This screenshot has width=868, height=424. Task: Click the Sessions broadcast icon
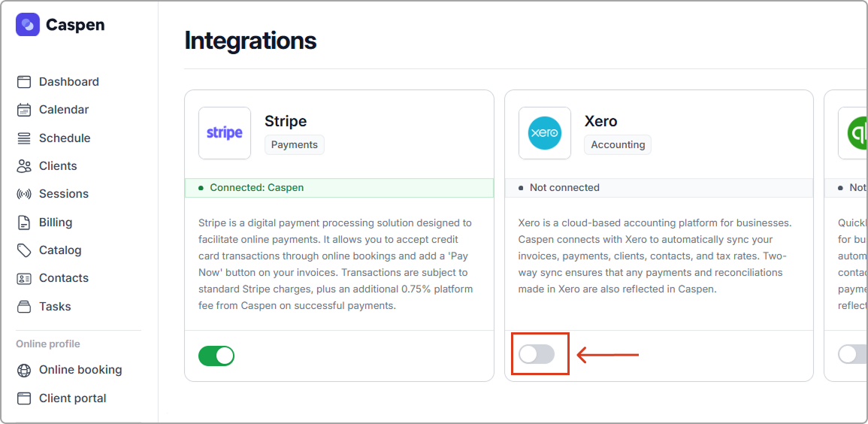[x=24, y=194]
